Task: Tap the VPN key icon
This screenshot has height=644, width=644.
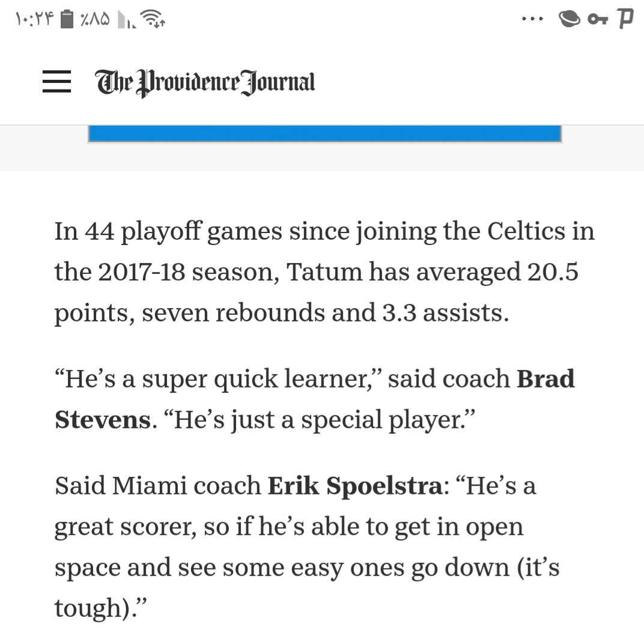Action: [598, 19]
